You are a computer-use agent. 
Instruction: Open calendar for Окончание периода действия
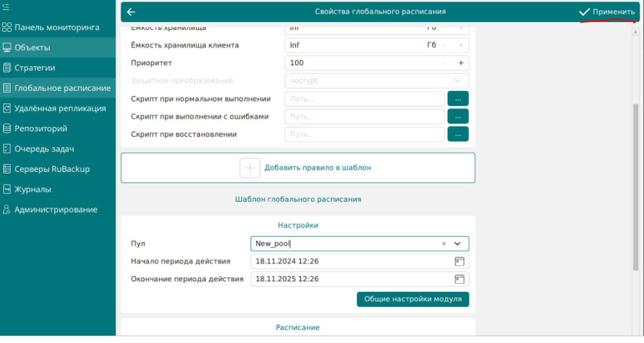pos(459,279)
